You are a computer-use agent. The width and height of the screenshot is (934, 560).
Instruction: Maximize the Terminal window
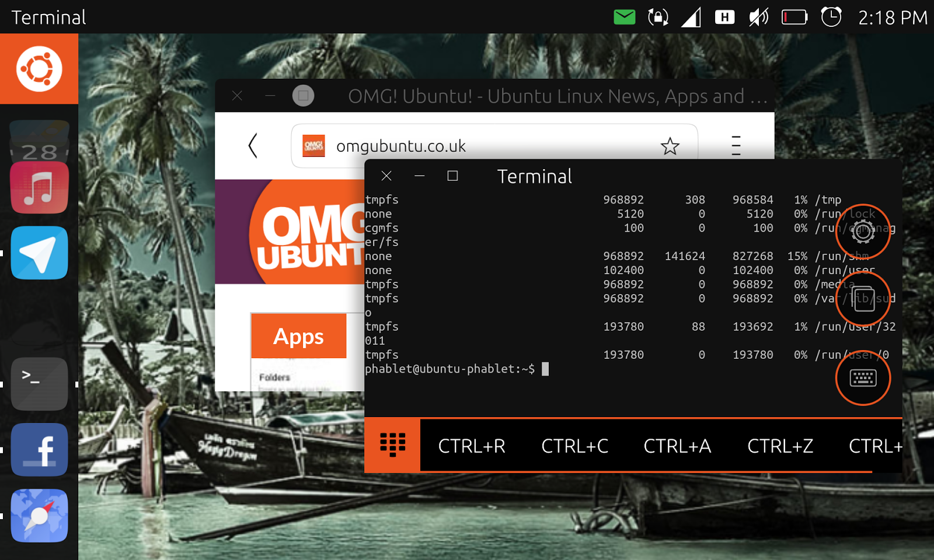point(452,176)
